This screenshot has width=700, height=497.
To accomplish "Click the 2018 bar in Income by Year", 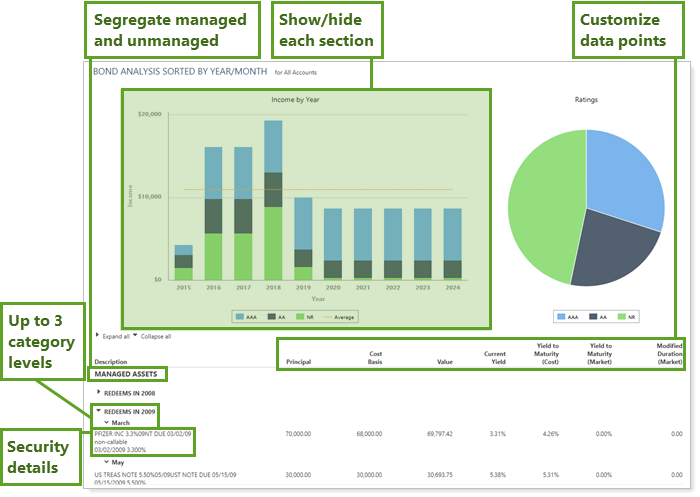I will point(273,200).
